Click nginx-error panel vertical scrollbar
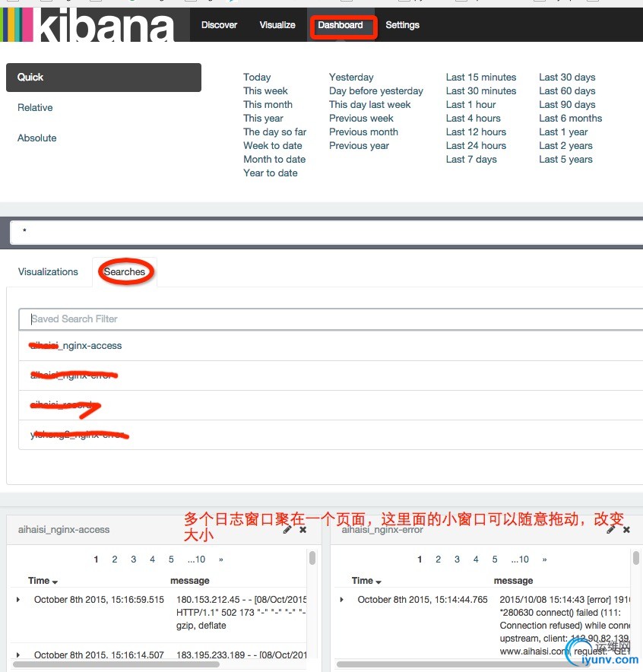Image resolution: width=643 pixels, height=672 pixels. coord(635,558)
